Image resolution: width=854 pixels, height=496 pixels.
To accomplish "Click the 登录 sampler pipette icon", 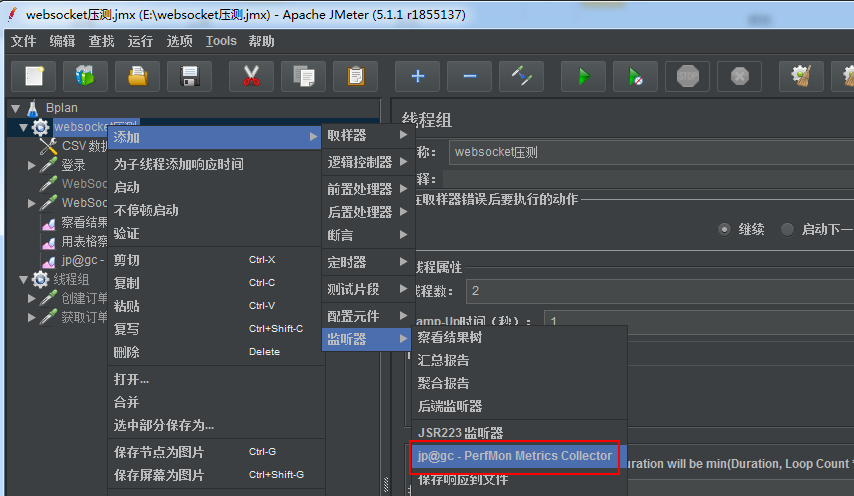I will pos(48,165).
